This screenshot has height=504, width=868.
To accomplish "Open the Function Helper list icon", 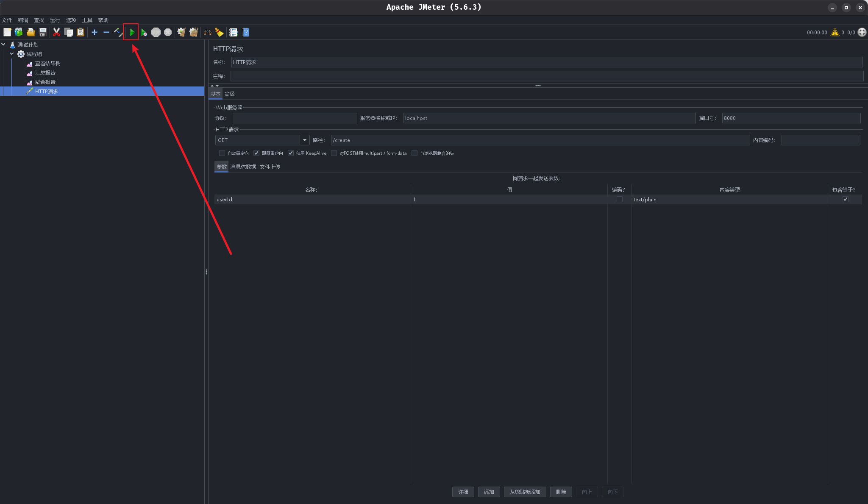I will click(233, 32).
